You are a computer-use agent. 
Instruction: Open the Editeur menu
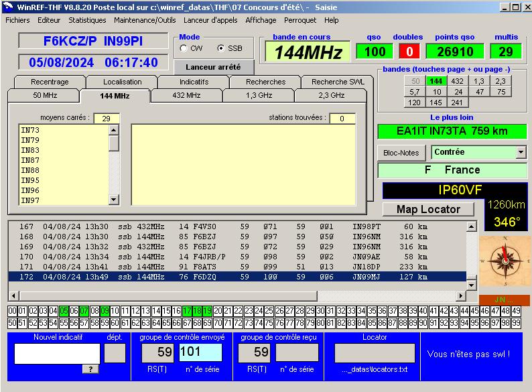(x=49, y=20)
